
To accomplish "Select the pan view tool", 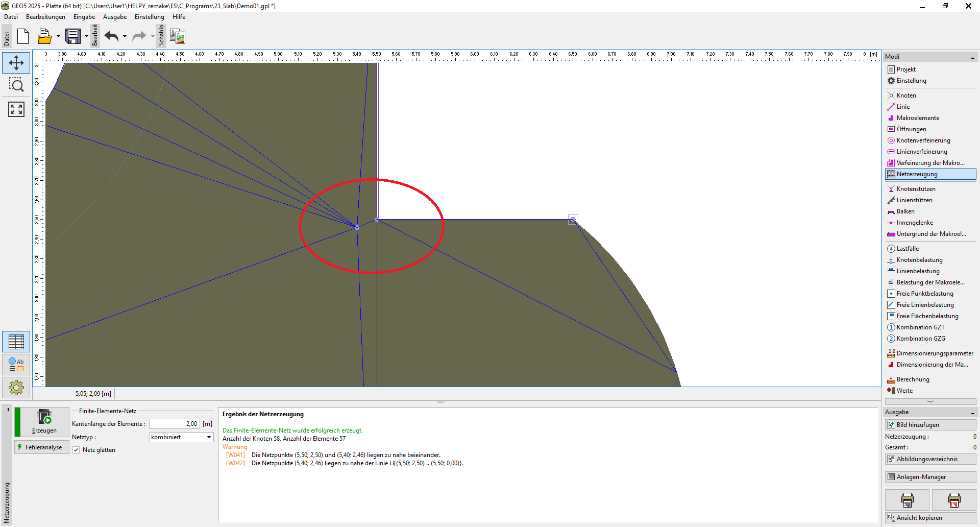I will (16, 63).
